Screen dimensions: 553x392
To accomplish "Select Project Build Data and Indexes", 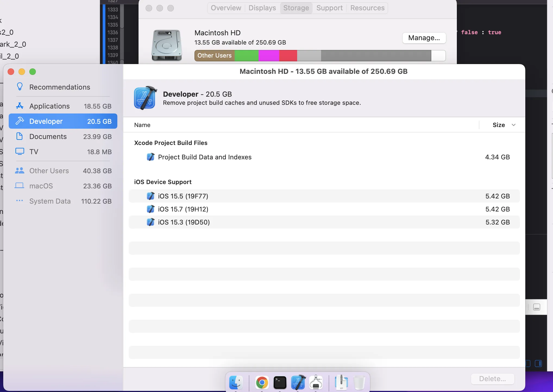I will [x=205, y=157].
